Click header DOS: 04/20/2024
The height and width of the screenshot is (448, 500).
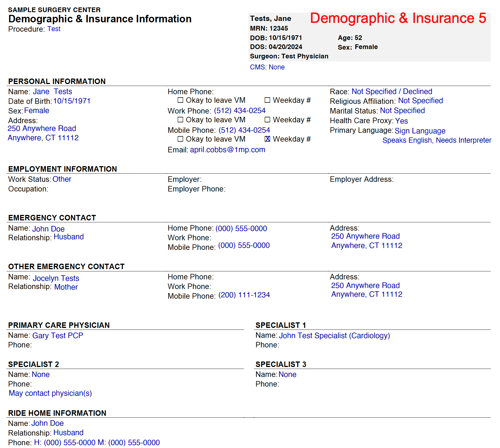[276, 47]
